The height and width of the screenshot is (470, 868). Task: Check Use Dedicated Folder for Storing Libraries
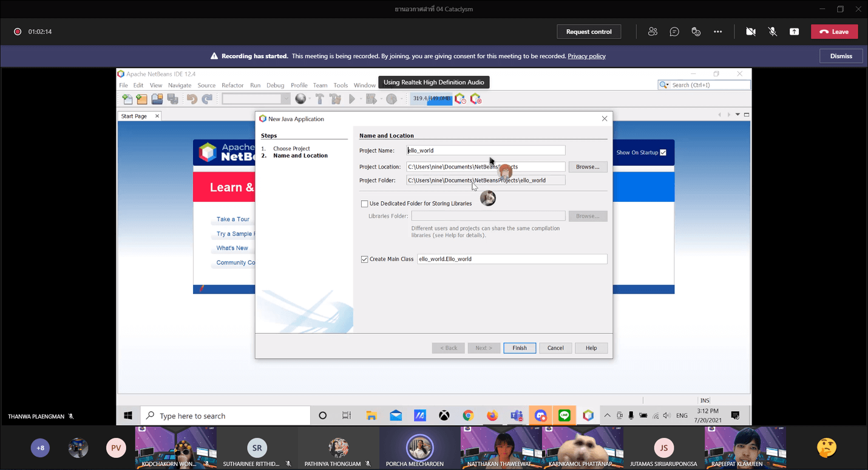[364, 204]
